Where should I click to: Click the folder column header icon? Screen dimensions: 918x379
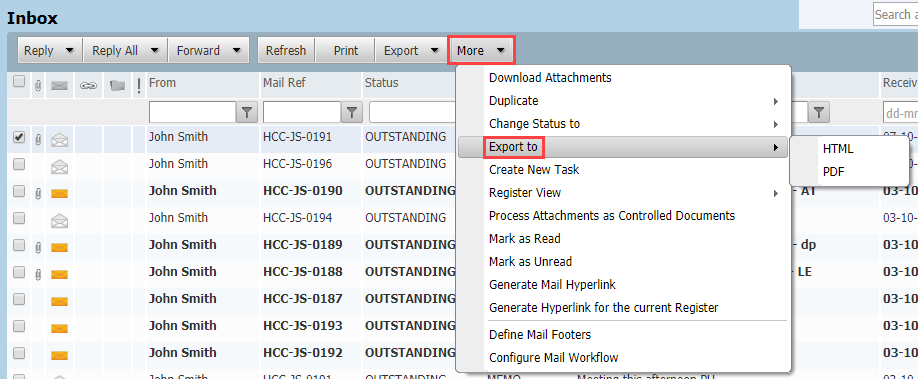118,86
